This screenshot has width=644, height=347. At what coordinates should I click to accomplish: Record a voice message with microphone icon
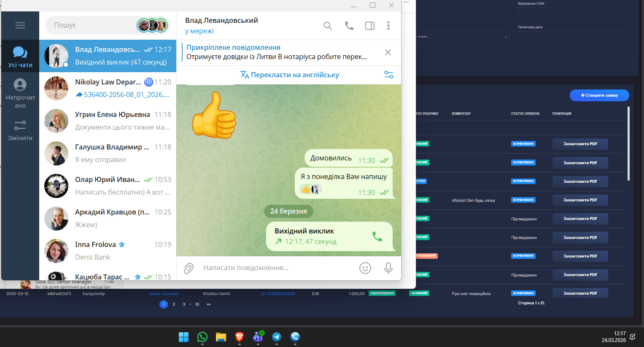click(388, 268)
